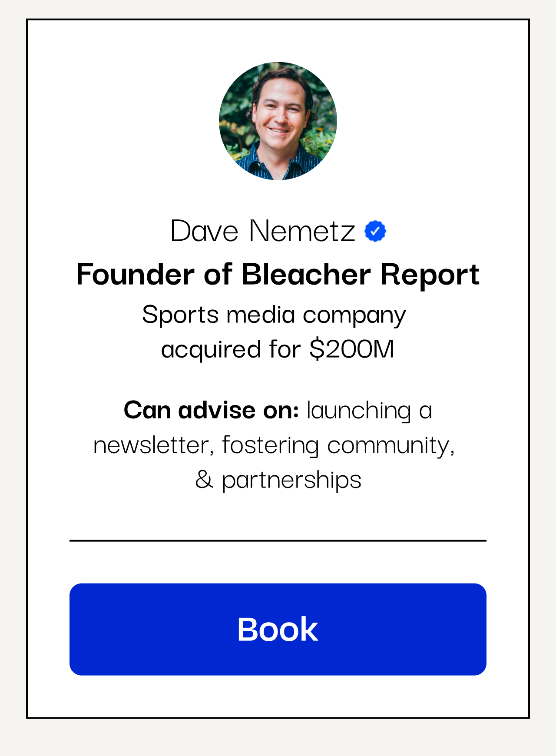Click the bold Can advise on label
The width and height of the screenshot is (556, 756).
coord(212,410)
